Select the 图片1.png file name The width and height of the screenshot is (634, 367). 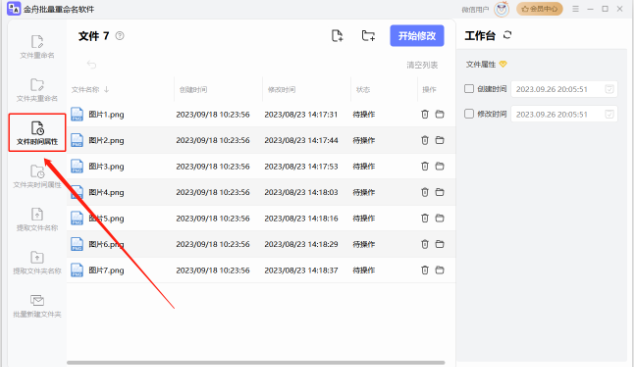[x=106, y=114]
